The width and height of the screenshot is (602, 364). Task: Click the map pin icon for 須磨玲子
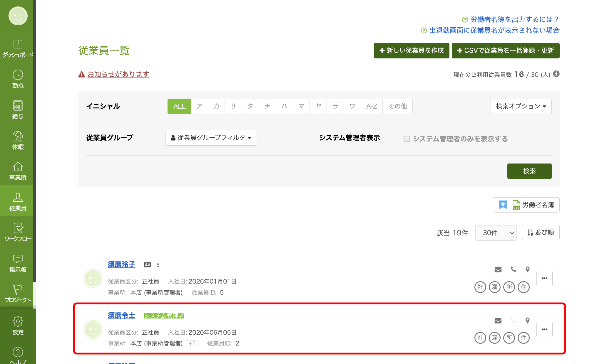click(x=528, y=269)
